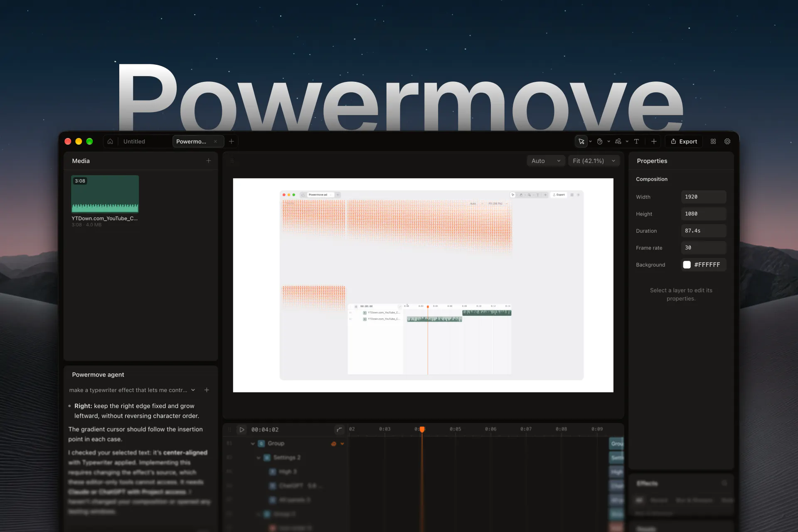The width and height of the screenshot is (798, 532).
Task: Click the Properties panel title
Action: (652, 161)
